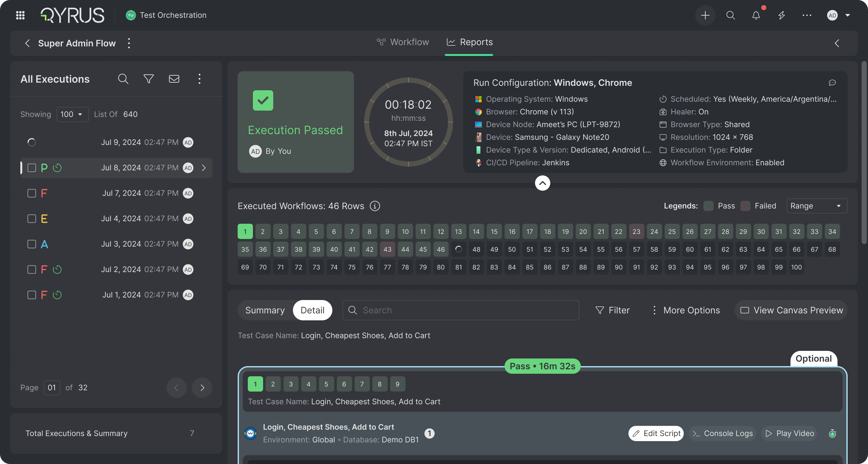The image size is (868, 464).
Task: Click scheduled icon on Jul 2 execution
Action: coord(57,270)
